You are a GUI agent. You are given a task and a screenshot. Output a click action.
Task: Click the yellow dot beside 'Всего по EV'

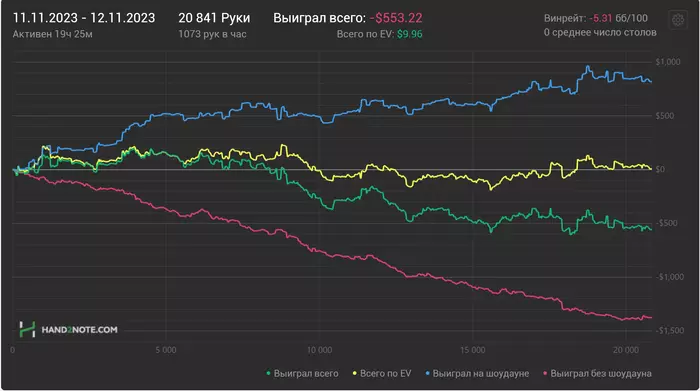[x=355, y=373]
